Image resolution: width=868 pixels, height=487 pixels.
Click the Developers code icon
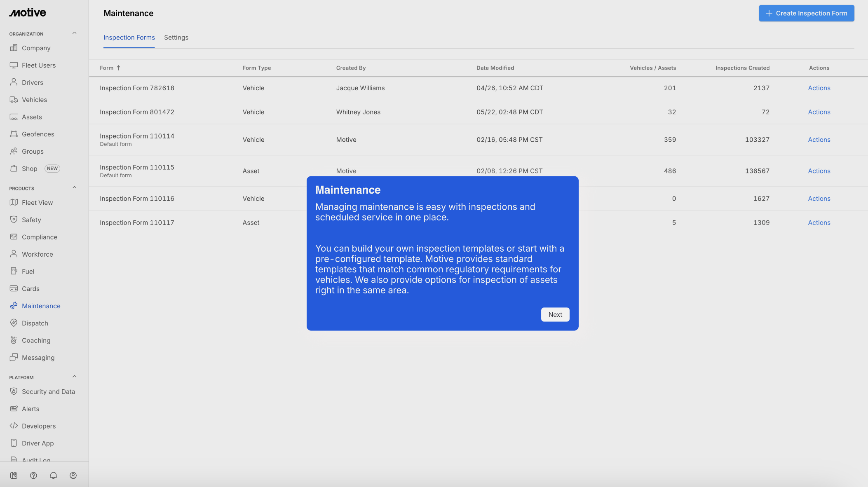[x=14, y=426]
